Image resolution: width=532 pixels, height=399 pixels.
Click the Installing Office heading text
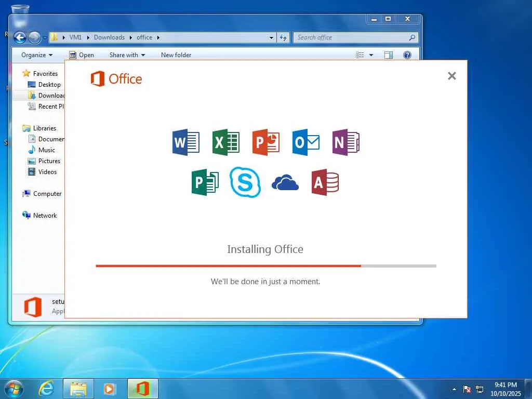[265, 249]
